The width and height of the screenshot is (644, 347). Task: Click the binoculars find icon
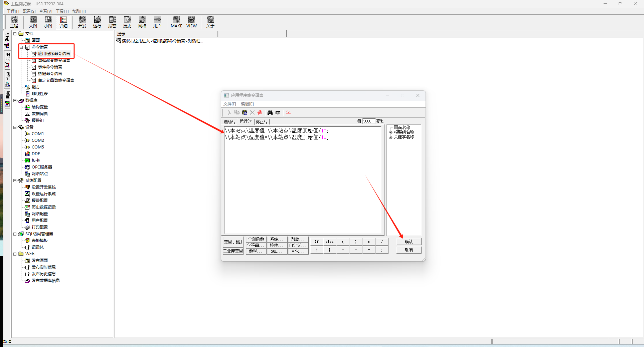point(270,113)
